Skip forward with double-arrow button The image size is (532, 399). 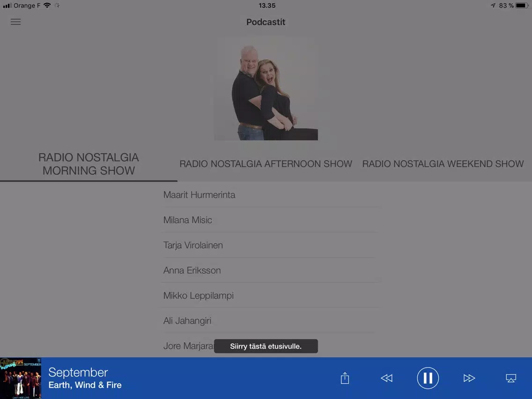pyautogui.click(x=469, y=378)
